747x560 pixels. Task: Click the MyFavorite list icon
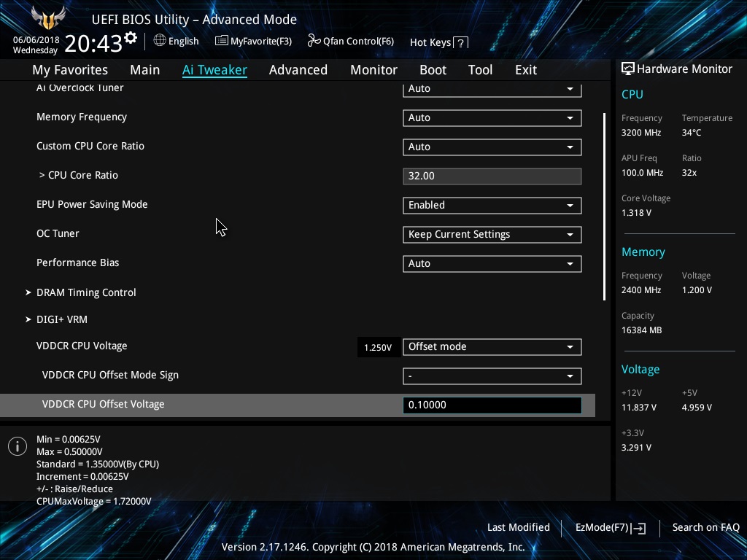tap(222, 41)
